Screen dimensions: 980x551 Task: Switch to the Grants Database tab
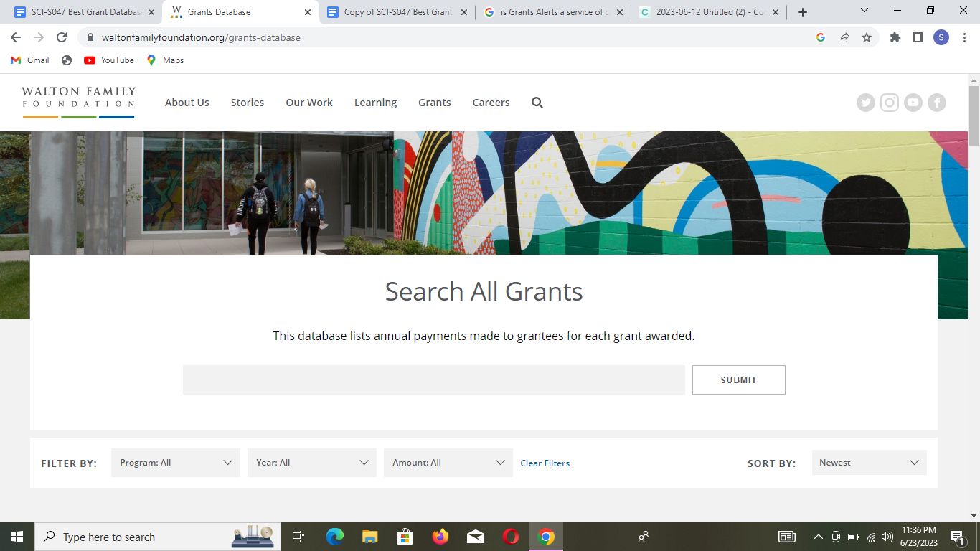pos(237,11)
